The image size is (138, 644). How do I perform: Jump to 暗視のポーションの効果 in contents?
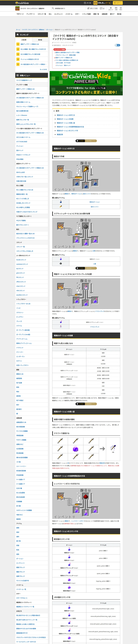point(65,119)
